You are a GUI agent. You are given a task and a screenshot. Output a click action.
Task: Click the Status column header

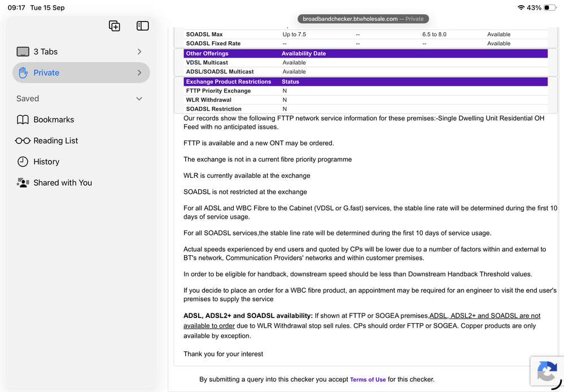pos(290,82)
